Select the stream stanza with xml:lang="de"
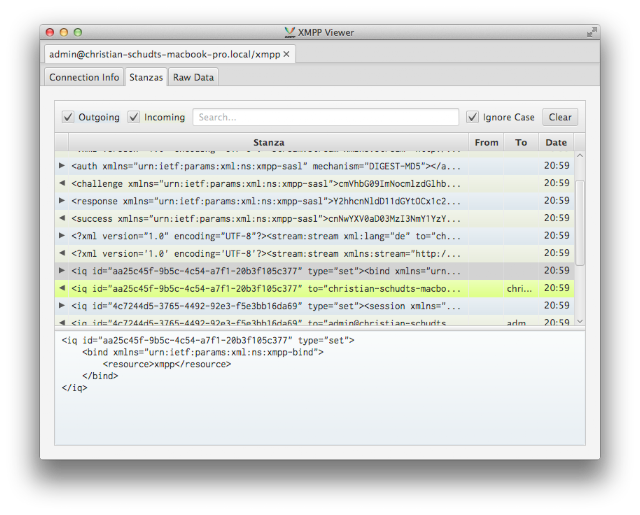This screenshot has height=515, width=640. [266, 236]
